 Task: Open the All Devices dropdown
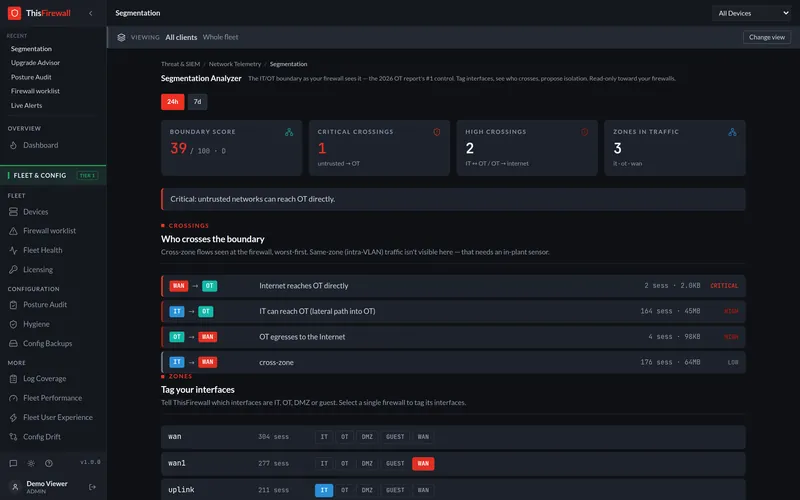click(x=753, y=13)
